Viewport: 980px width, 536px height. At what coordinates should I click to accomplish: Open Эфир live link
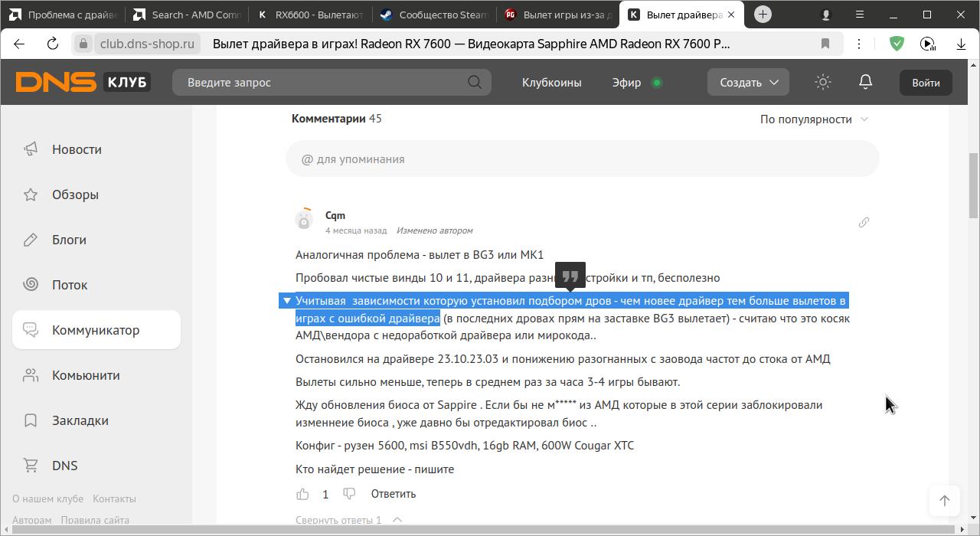click(636, 82)
